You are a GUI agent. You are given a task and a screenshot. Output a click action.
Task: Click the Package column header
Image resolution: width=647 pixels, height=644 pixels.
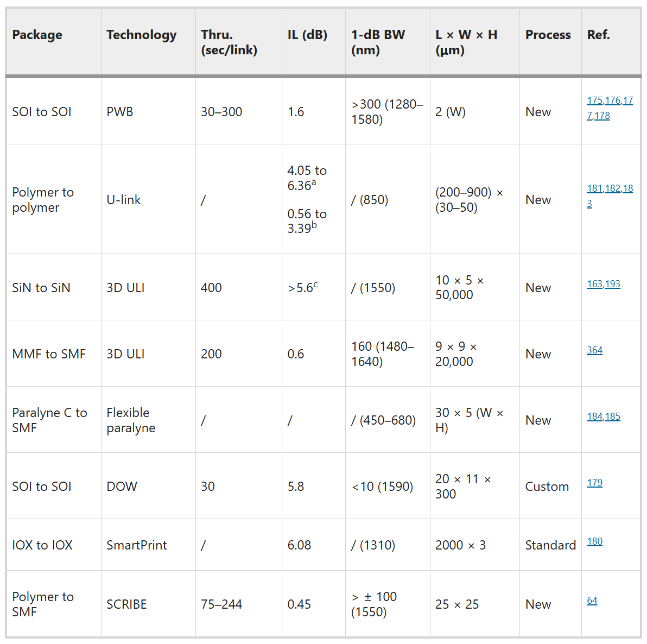(x=37, y=35)
